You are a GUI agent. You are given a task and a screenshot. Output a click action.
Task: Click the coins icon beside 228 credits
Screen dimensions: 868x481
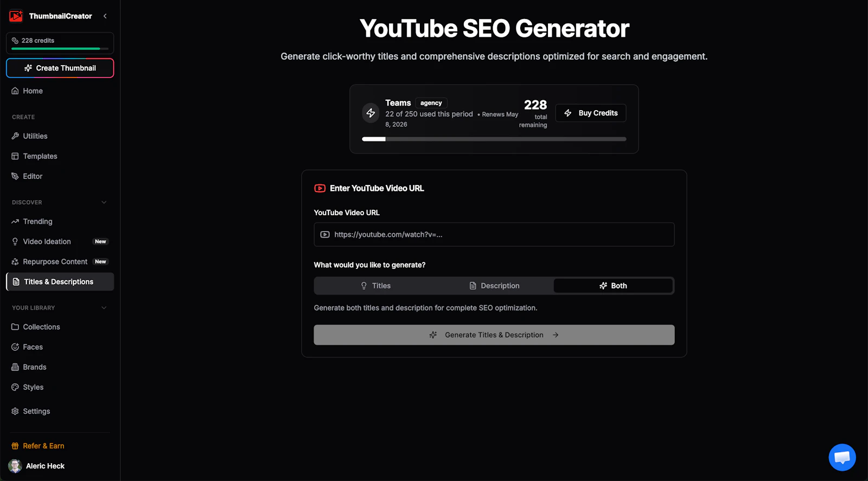coord(15,41)
